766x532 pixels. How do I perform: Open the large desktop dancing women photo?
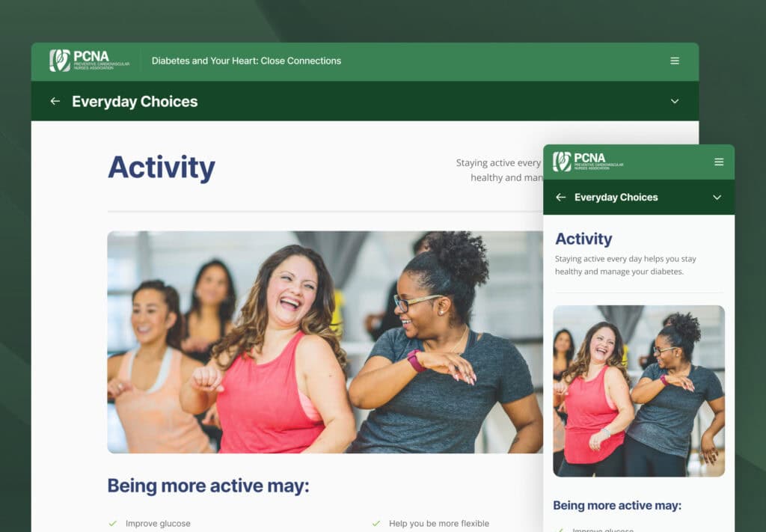point(325,342)
